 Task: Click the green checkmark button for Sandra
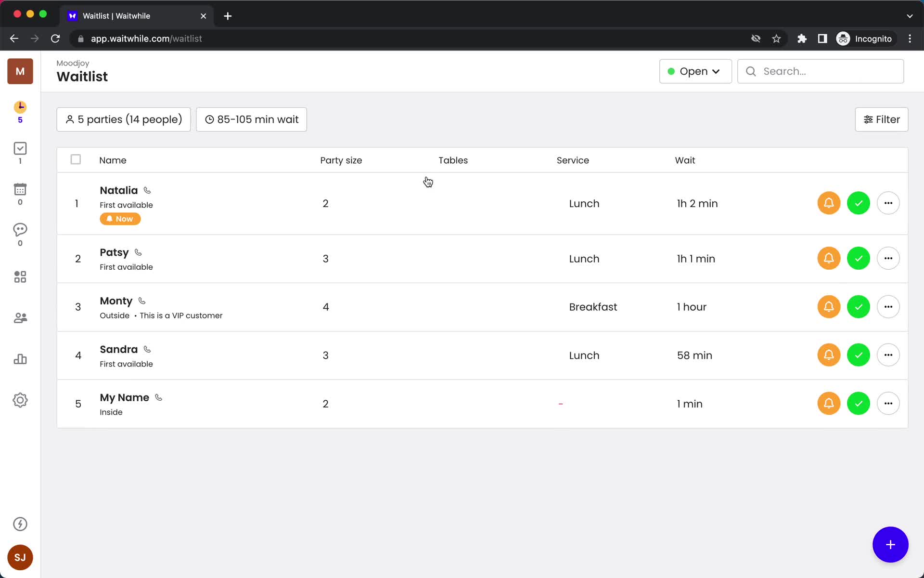click(858, 355)
